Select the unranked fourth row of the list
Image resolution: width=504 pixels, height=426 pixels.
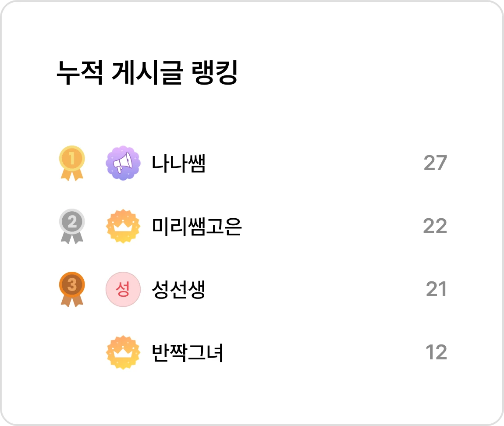(x=253, y=352)
